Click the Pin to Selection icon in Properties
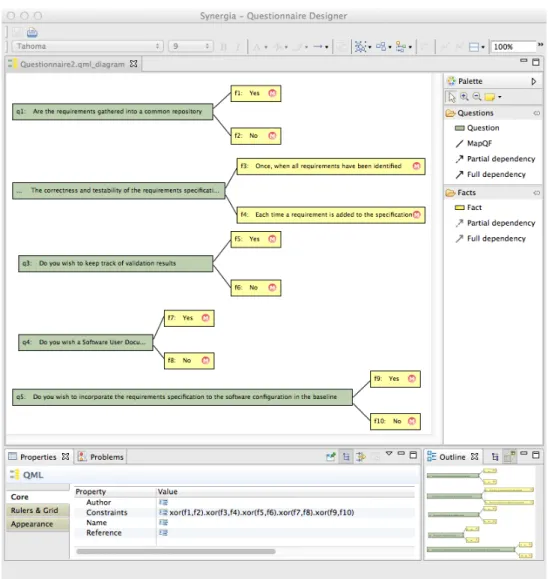549x579 pixels. pos(331,457)
